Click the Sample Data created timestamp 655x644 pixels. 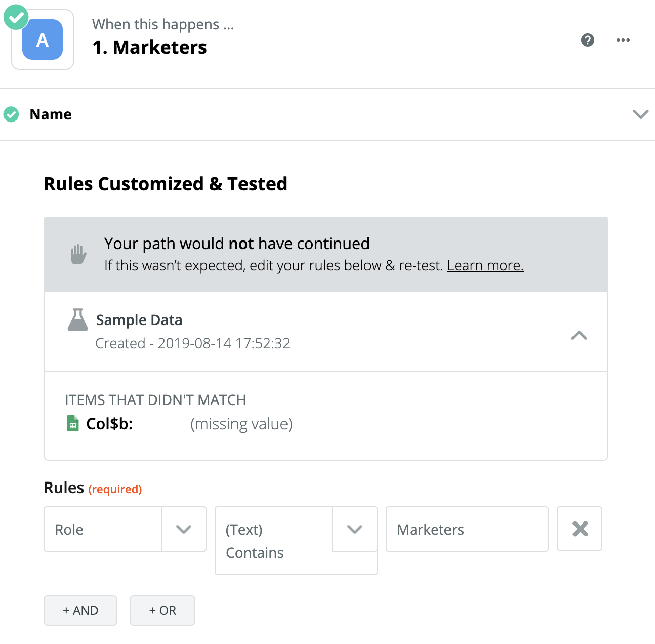[192, 343]
